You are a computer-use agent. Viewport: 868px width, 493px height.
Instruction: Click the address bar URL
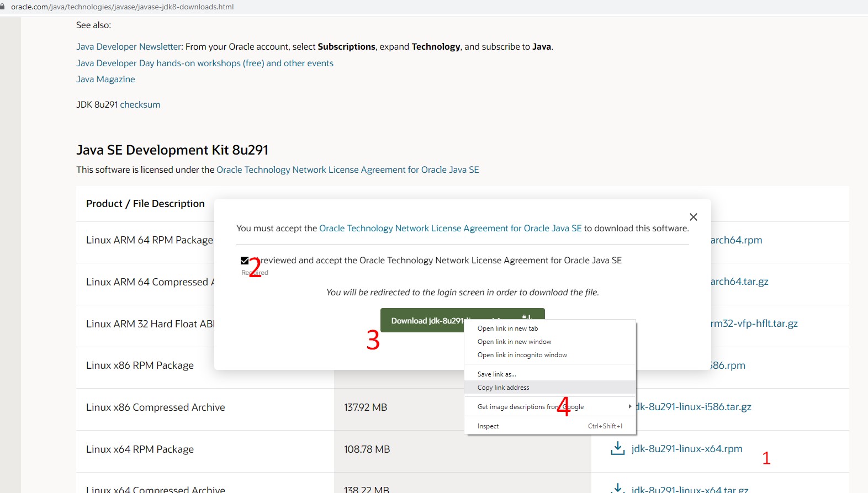click(123, 7)
